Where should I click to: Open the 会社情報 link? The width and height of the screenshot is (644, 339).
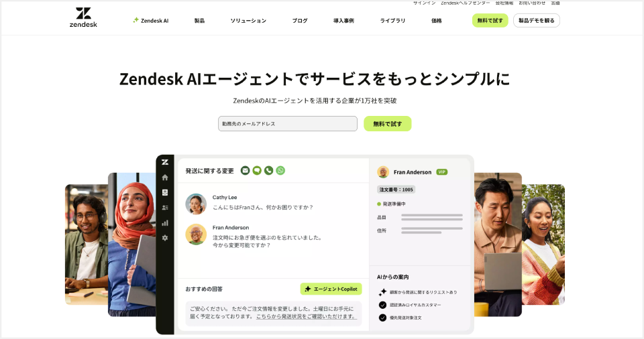504,3
